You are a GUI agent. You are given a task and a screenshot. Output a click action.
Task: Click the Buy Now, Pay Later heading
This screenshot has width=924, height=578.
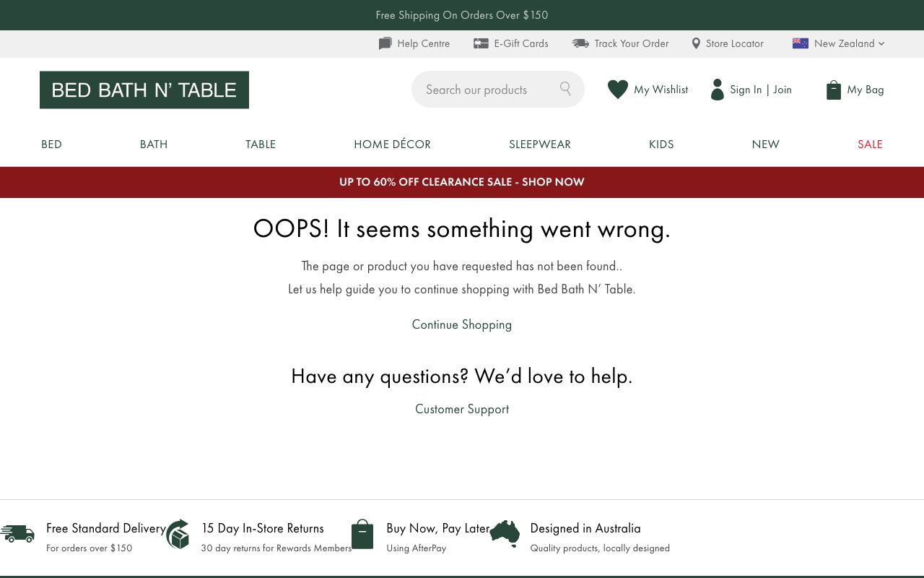(438, 528)
